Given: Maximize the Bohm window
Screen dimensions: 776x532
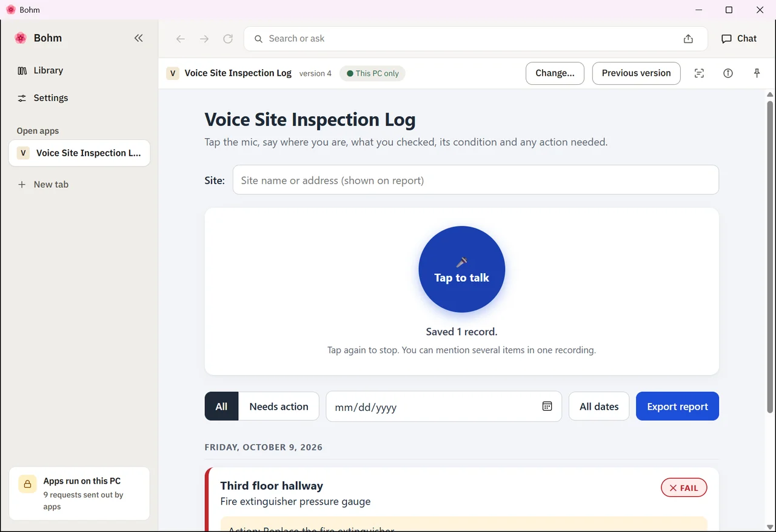Looking at the screenshot, I should [729, 10].
